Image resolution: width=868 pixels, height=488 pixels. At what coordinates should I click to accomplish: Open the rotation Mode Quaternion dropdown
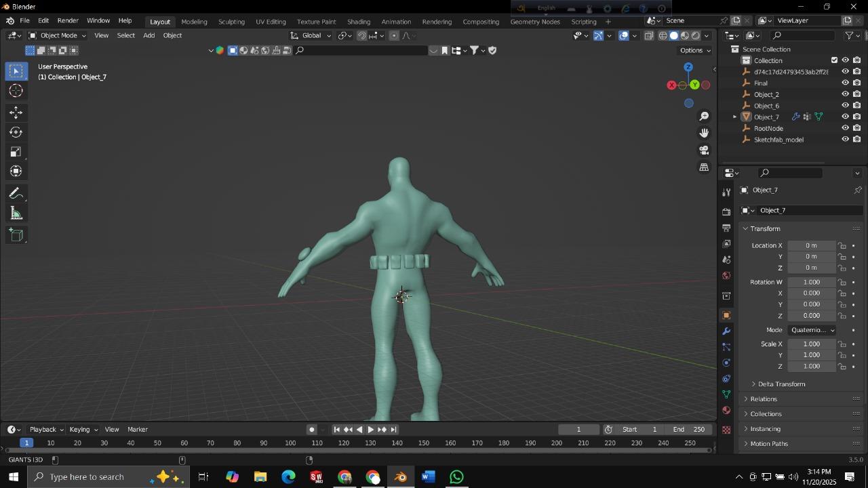812,330
